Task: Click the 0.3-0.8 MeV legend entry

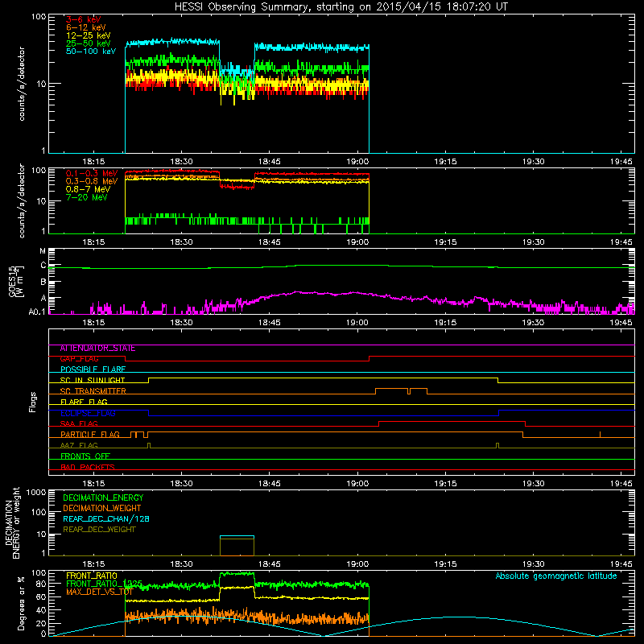Action: point(92,181)
